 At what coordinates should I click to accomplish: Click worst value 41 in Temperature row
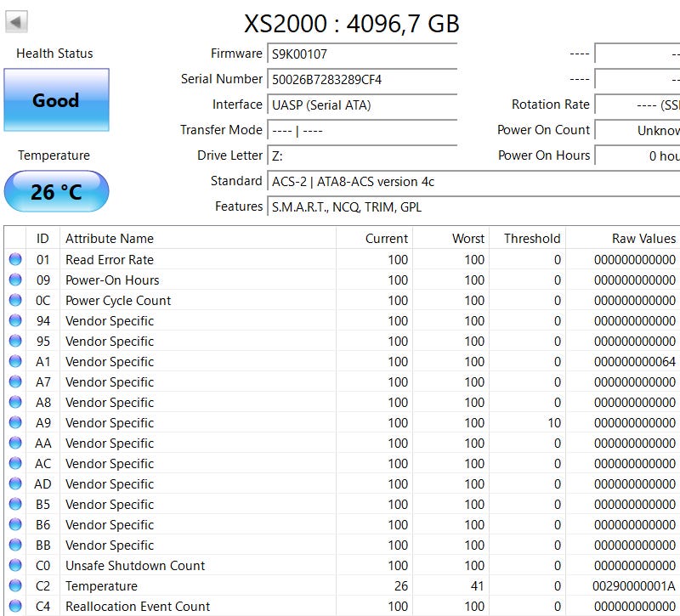tap(477, 585)
